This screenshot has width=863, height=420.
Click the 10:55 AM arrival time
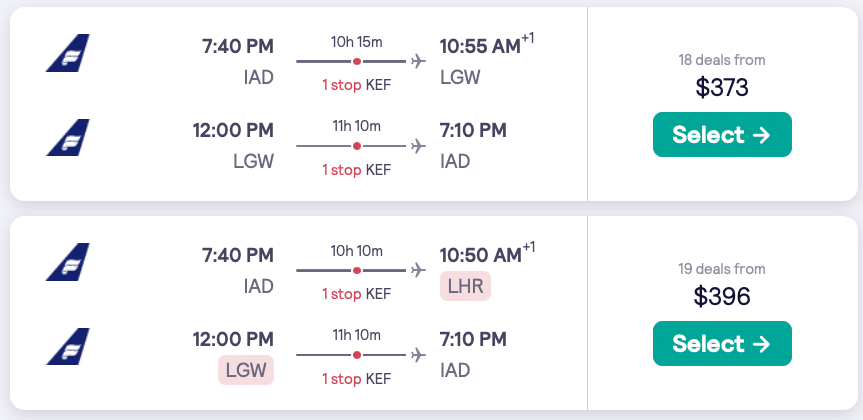[x=479, y=47]
